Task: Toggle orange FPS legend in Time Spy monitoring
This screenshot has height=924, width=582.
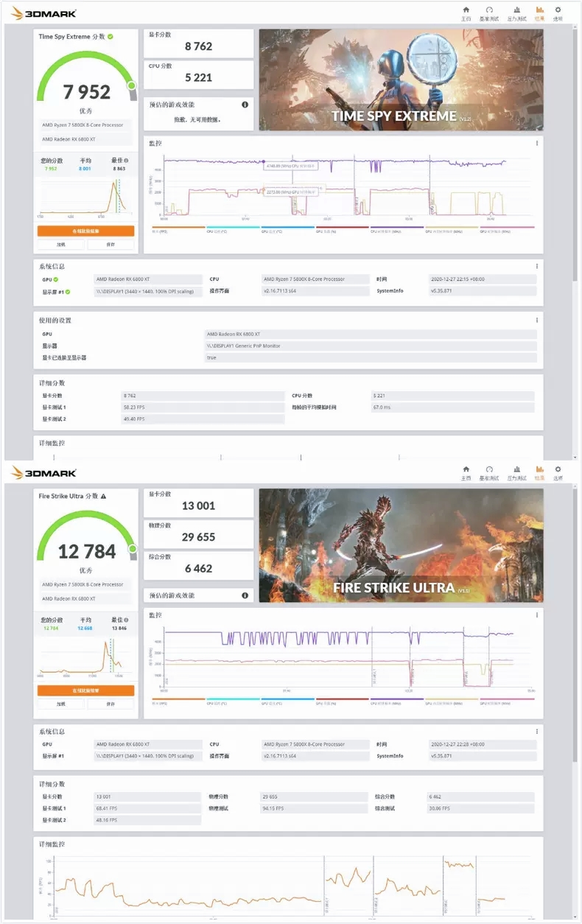Action: pyautogui.click(x=178, y=229)
